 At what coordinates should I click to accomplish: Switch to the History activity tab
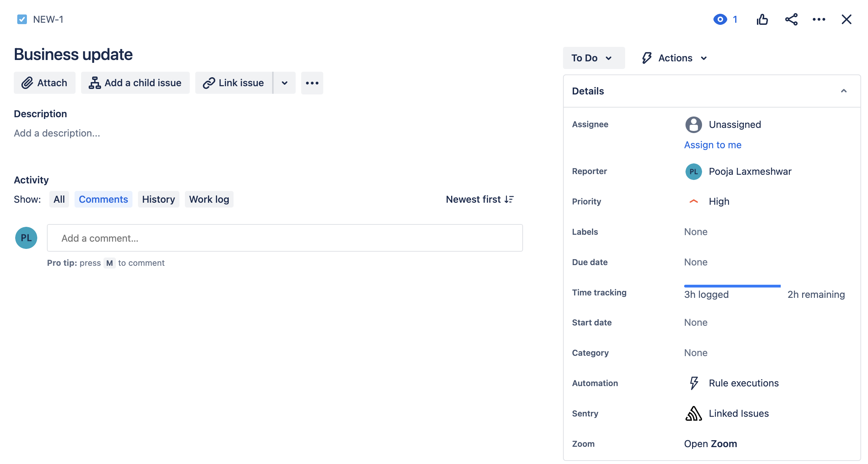[158, 199]
